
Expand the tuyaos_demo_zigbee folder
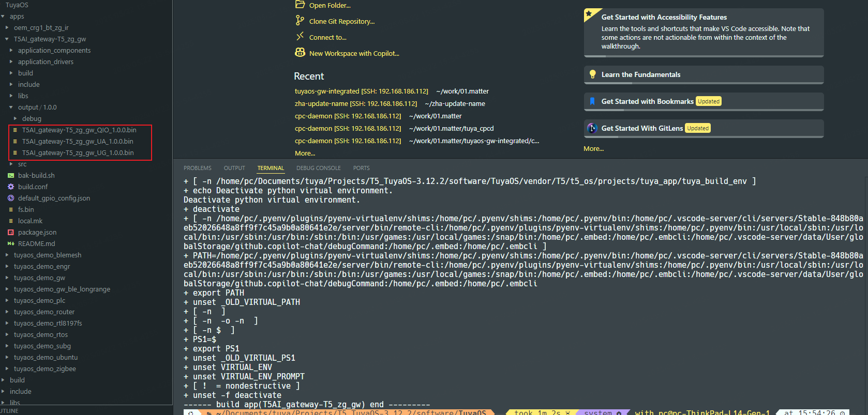point(7,369)
